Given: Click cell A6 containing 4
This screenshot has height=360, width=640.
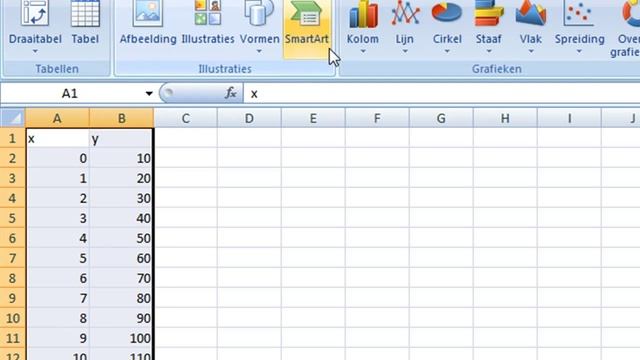Looking at the screenshot, I should coord(58,238).
